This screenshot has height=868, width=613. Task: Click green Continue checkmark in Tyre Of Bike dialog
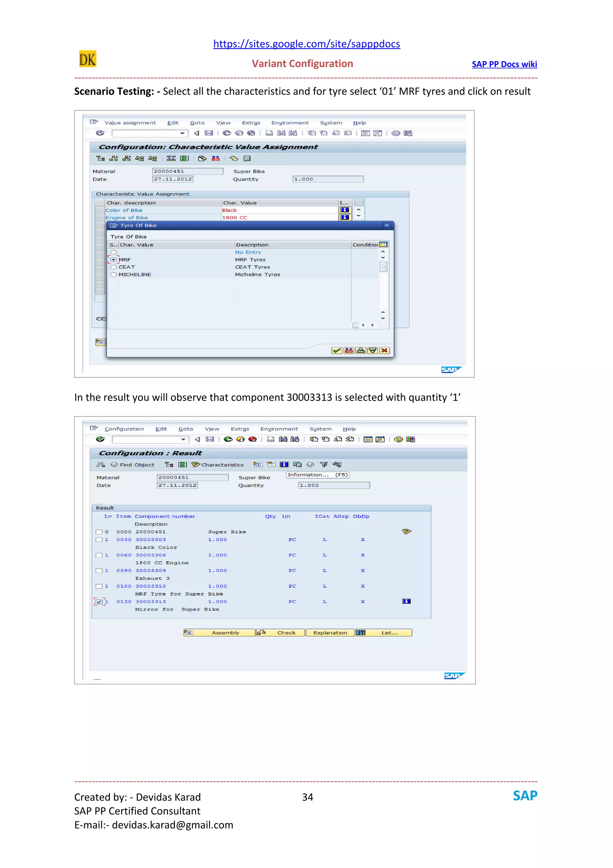pos(337,351)
